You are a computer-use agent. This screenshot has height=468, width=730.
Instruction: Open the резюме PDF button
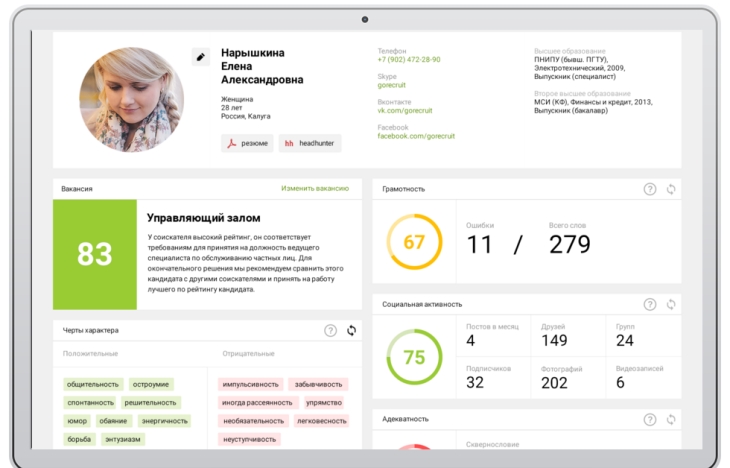pos(247,143)
